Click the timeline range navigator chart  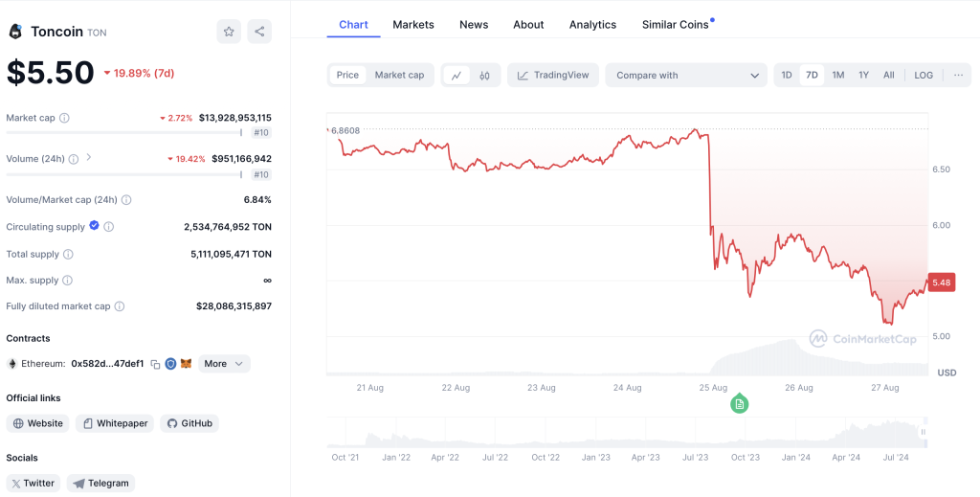(627, 433)
